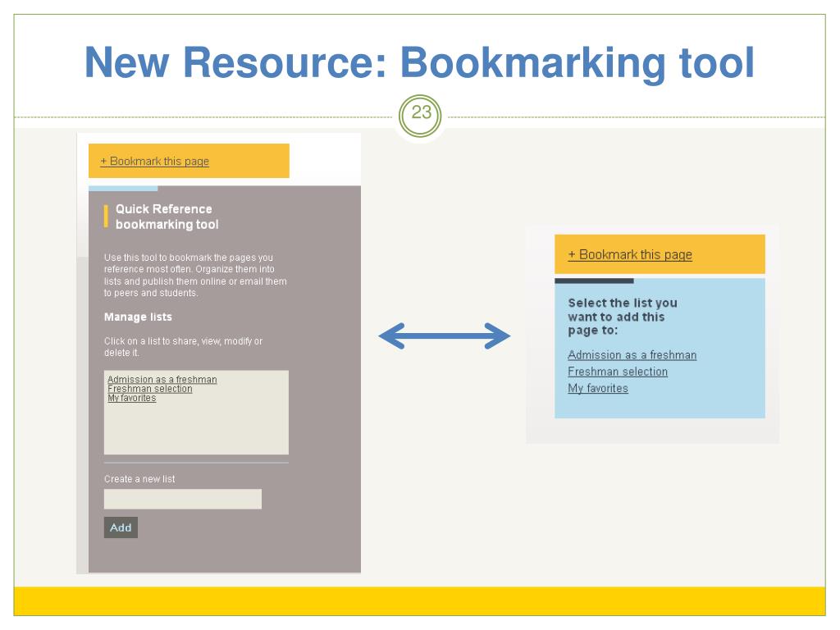Select 'Admission as a freshman' in blue panel
This screenshot has width=840, height=630.
[632, 354]
